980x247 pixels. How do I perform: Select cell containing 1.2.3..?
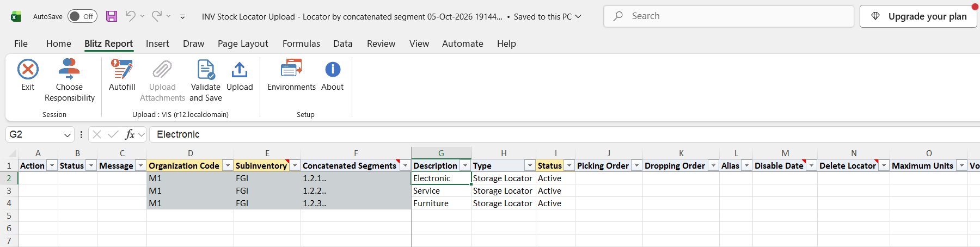356,203
